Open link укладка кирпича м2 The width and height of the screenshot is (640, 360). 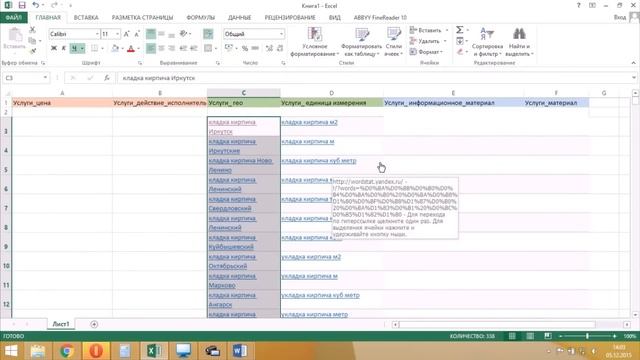click(311, 257)
